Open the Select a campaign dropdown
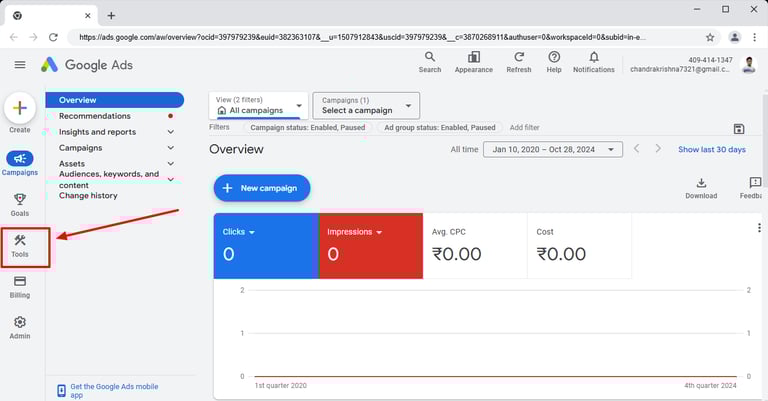 click(x=366, y=105)
